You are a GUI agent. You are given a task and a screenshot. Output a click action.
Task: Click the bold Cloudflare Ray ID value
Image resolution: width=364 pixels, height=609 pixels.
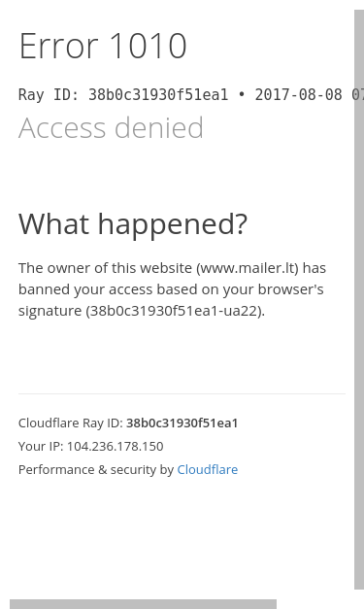point(182,423)
